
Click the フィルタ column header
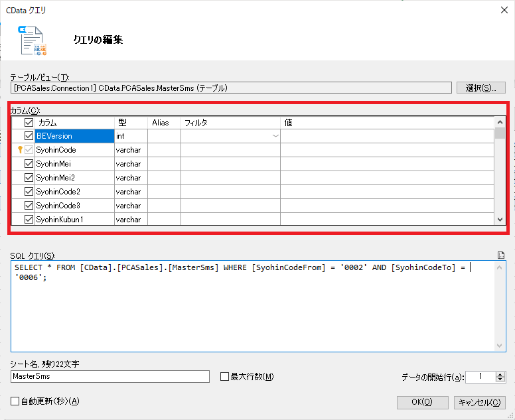230,123
